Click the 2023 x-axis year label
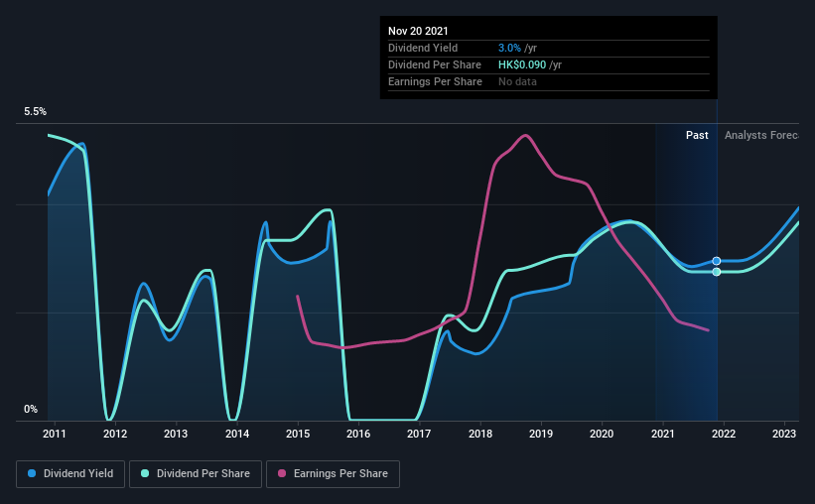The width and height of the screenshot is (815, 504). tap(784, 434)
